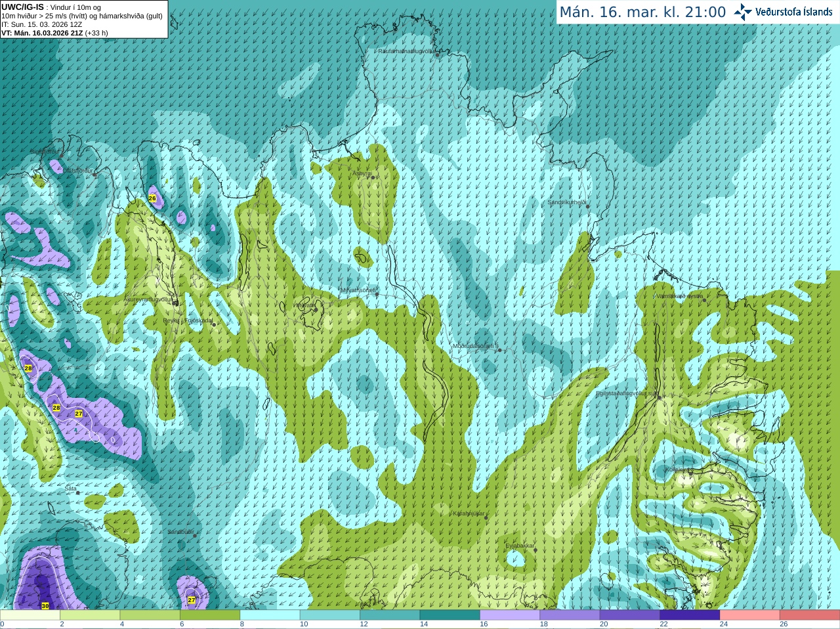Click the yellow 27 gust label south of Sandbúðir
Image resolution: width=840 pixels, height=629 pixels.
tap(192, 599)
